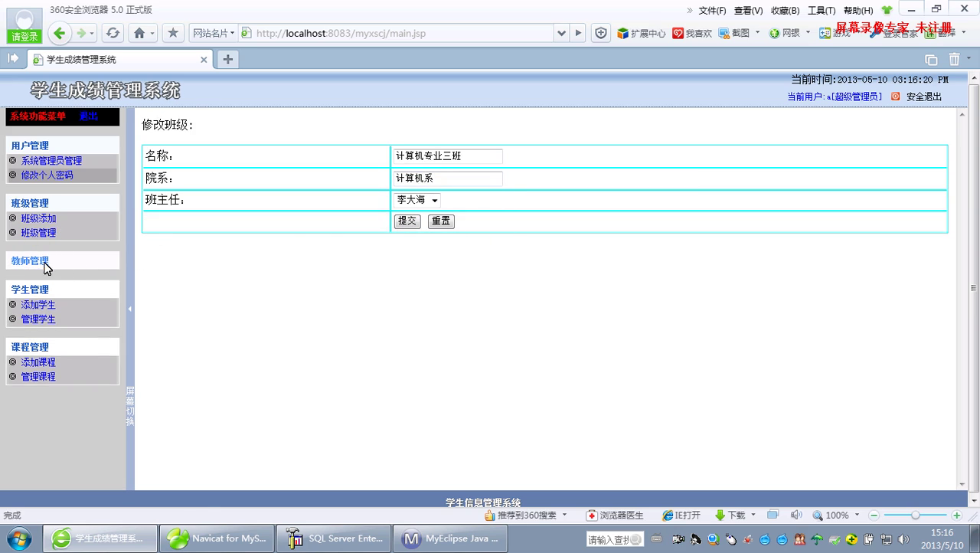Mute sound via status bar speaker icon

tap(796, 515)
